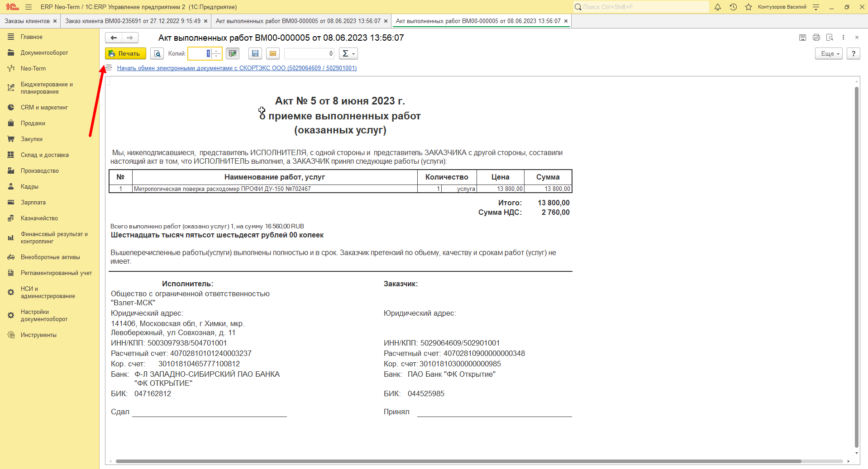The height and width of the screenshot is (469, 868).
Task: Go forward using the right arrow navigation button
Action: tap(130, 38)
